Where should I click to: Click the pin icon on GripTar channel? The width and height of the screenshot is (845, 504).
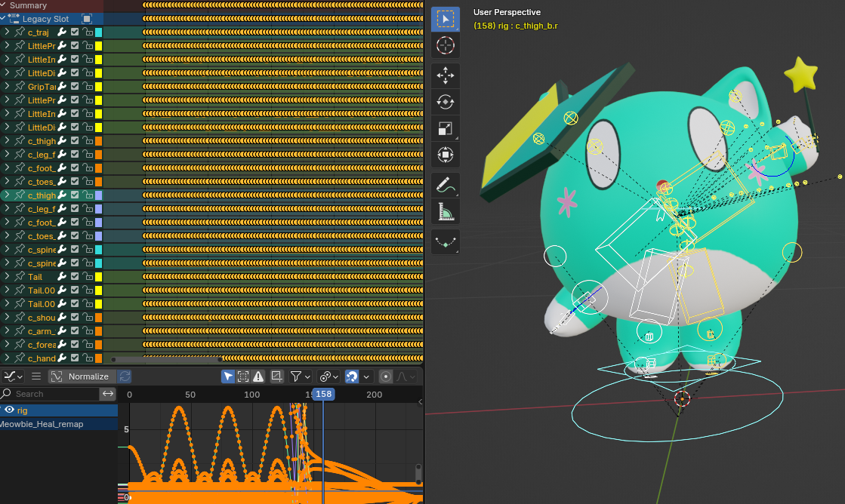pyautogui.click(x=20, y=86)
